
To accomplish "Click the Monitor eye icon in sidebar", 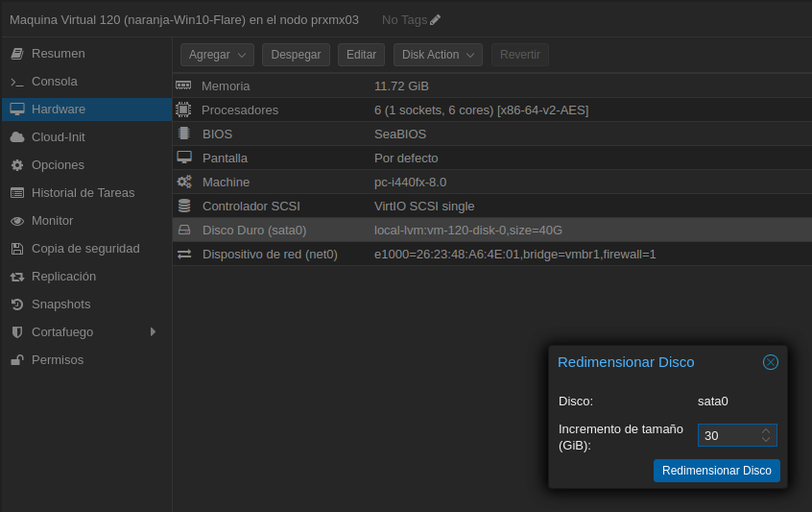I will 17,221.
